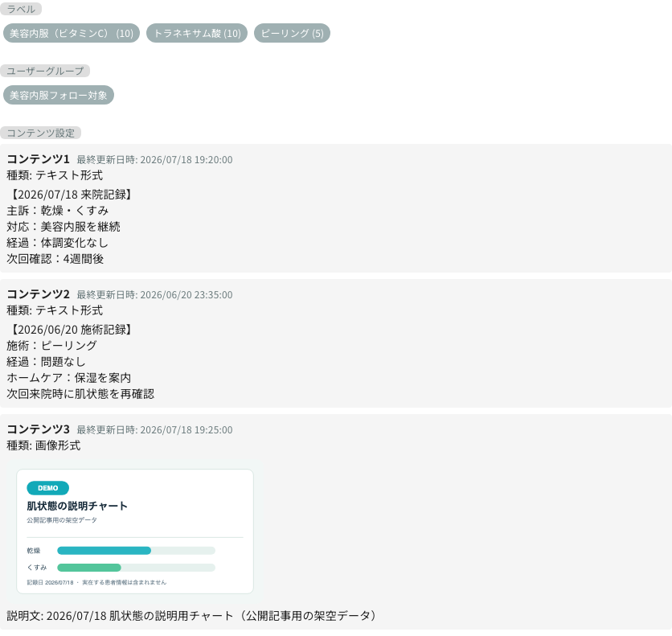Click the 経過：問題なし line

(47, 362)
